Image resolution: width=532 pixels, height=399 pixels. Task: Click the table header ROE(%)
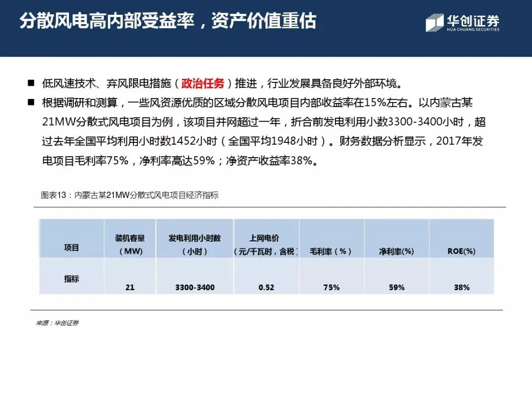pos(462,251)
